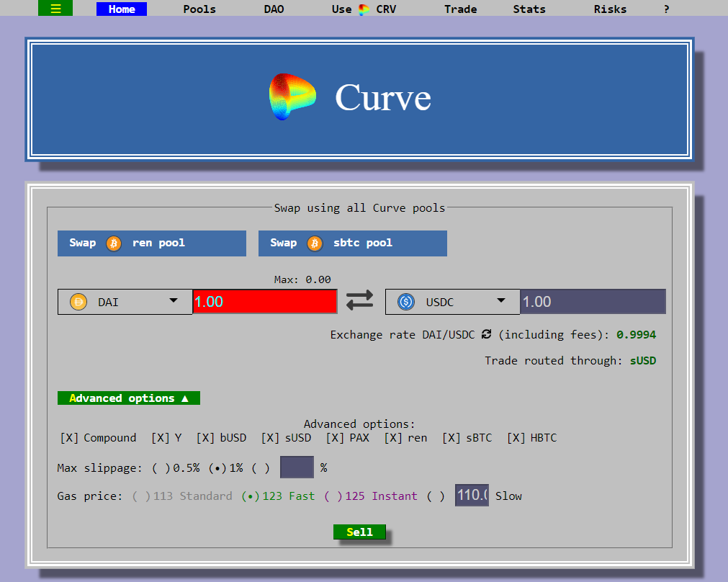Toggle the sUSD pool checkbox

click(286, 437)
